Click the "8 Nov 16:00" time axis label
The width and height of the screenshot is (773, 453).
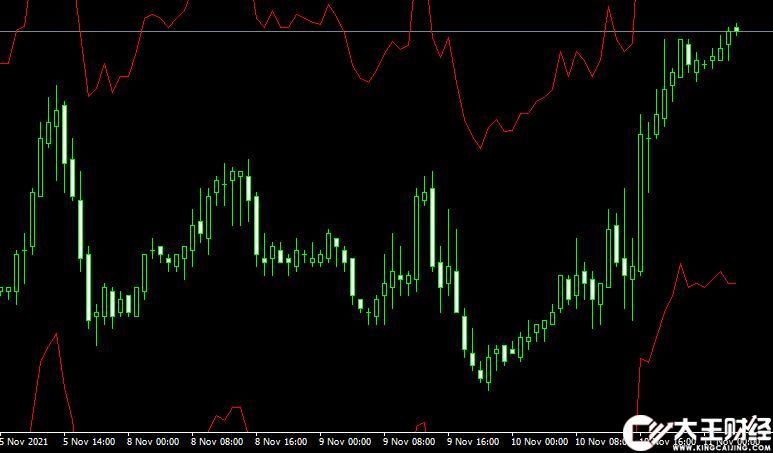tap(282, 441)
